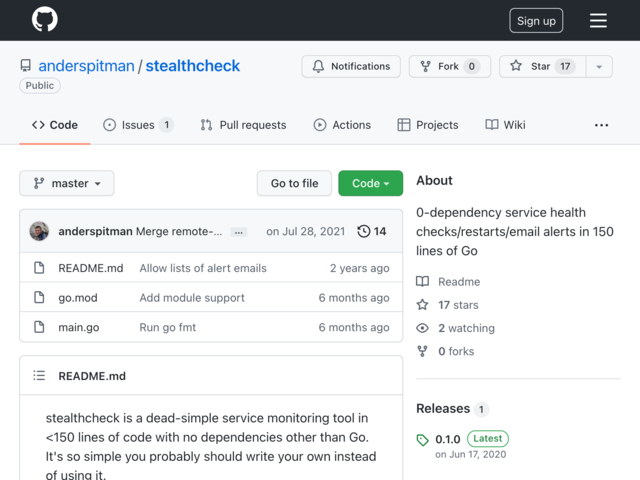640x480 pixels.
Task: Open the hamburger navigation menu
Action: tap(598, 20)
